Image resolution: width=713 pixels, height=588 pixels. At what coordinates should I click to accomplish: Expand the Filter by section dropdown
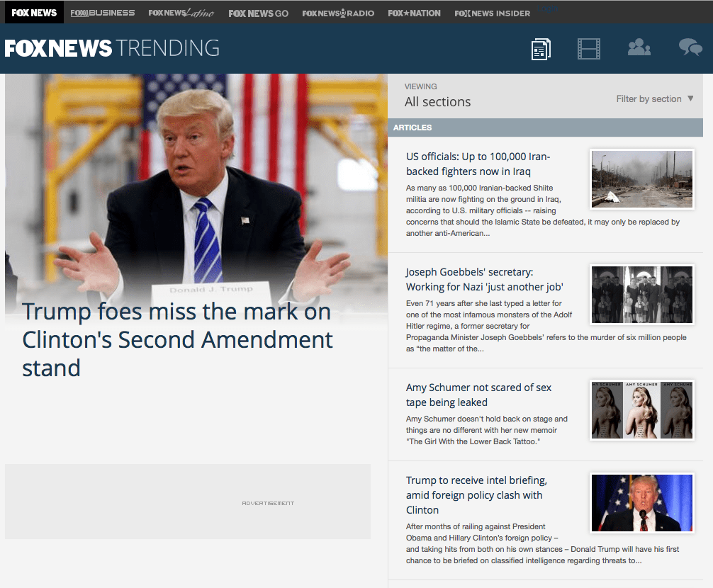tap(653, 98)
